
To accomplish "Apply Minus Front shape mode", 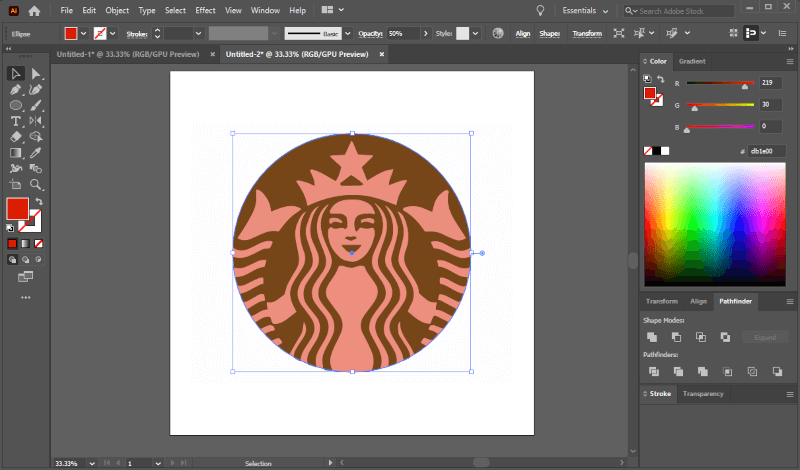I will click(677, 337).
